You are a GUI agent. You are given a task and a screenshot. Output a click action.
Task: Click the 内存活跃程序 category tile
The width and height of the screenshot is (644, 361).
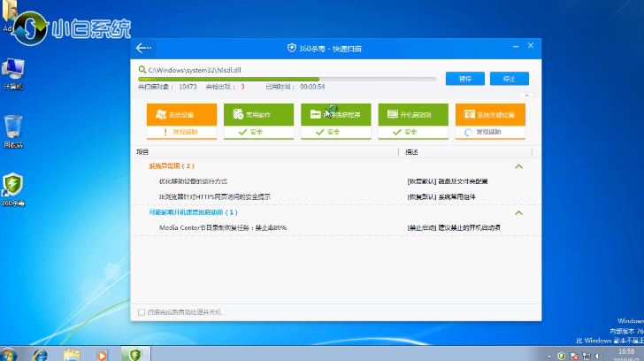pos(335,115)
